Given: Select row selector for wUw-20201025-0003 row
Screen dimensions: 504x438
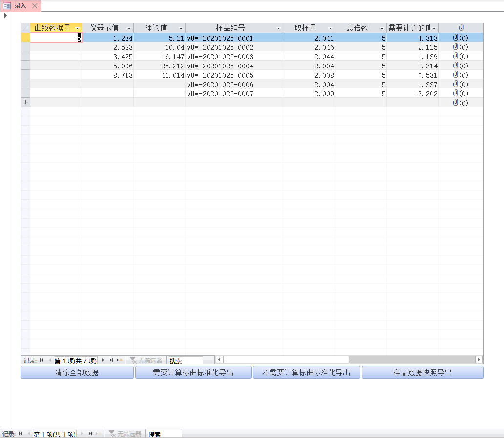Looking at the screenshot, I should (25, 56).
